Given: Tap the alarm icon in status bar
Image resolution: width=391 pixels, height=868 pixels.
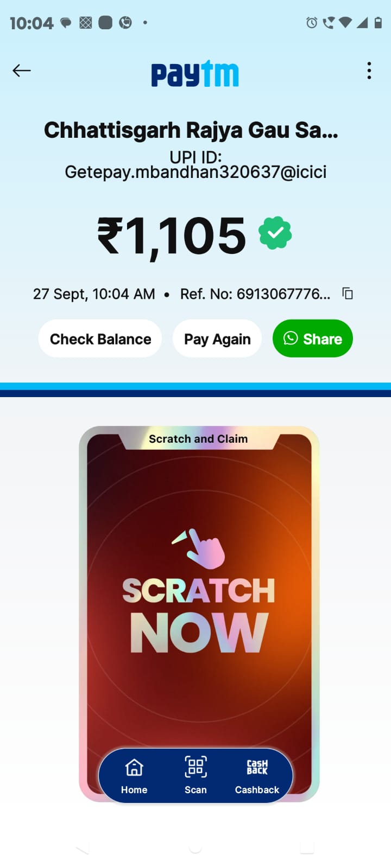Looking at the screenshot, I should pos(312,23).
